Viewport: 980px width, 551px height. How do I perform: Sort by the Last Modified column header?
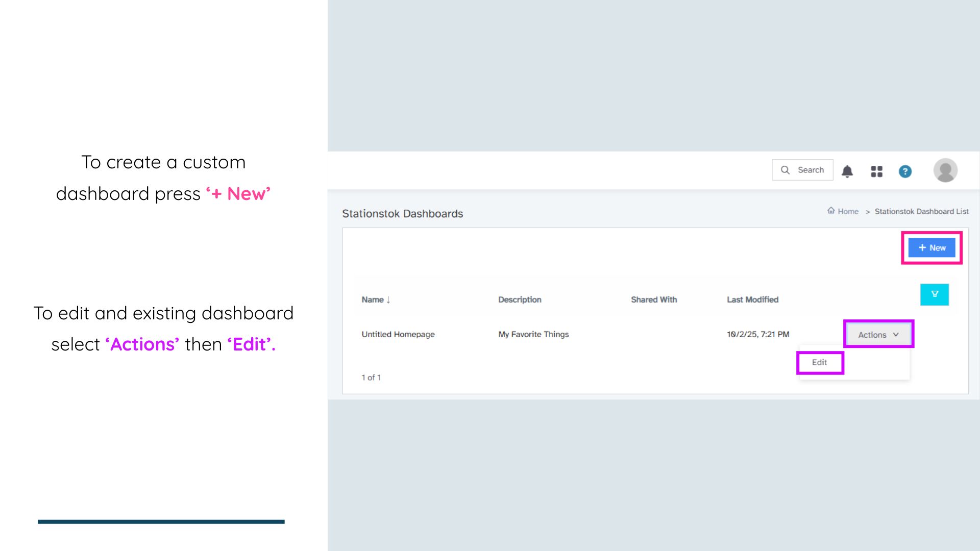click(x=752, y=299)
